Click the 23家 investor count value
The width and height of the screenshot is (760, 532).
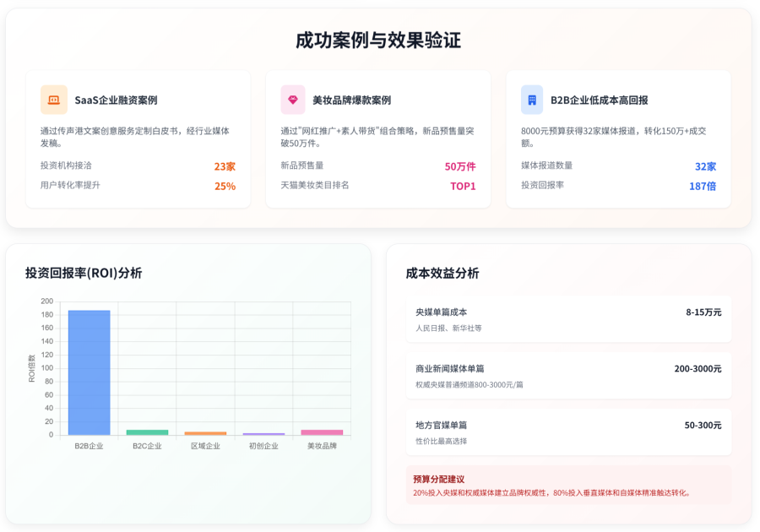click(225, 166)
